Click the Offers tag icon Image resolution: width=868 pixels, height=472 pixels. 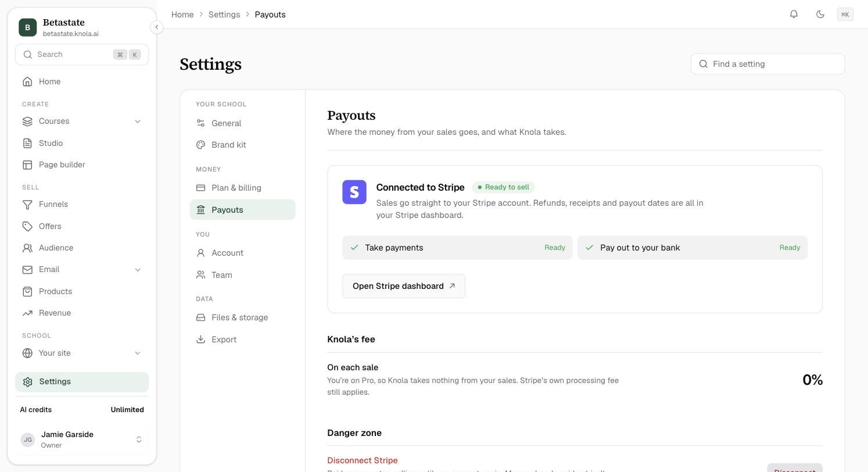click(27, 226)
